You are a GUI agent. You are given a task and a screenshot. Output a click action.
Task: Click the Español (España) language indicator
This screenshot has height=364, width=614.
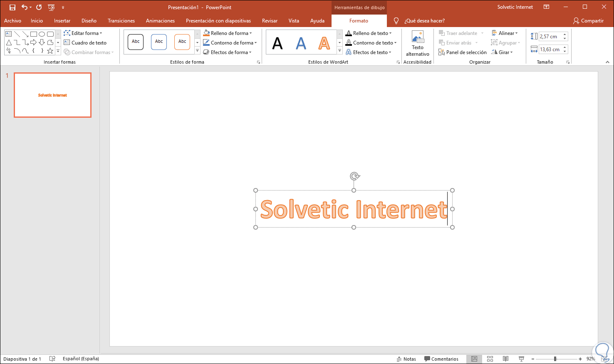pyautogui.click(x=81, y=359)
